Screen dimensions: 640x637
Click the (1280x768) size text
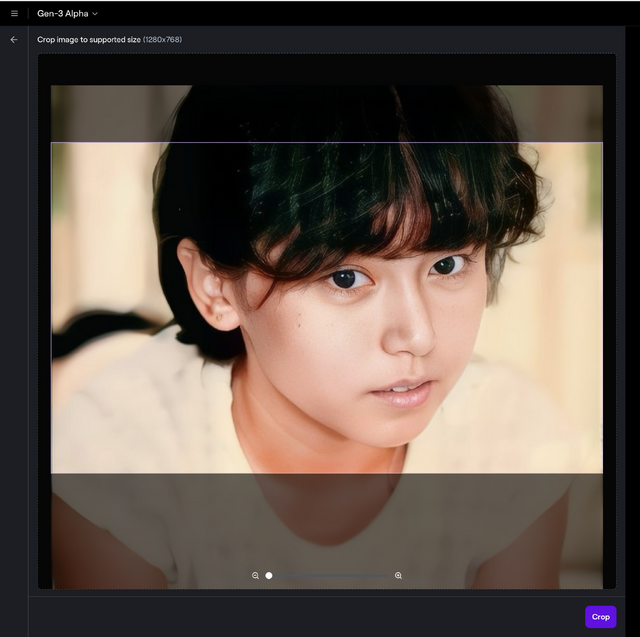click(x=162, y=40)
